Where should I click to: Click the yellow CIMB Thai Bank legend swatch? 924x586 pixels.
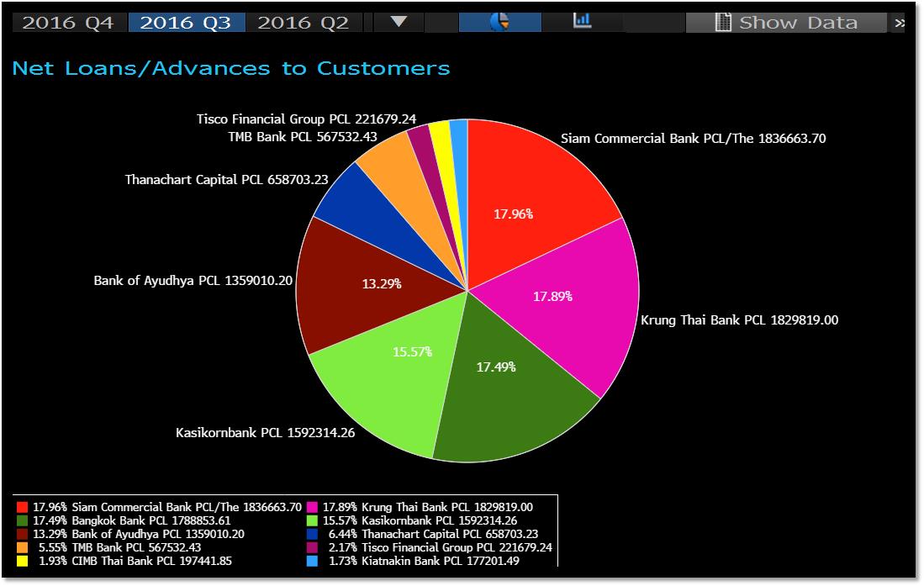[x=23, y=561]
